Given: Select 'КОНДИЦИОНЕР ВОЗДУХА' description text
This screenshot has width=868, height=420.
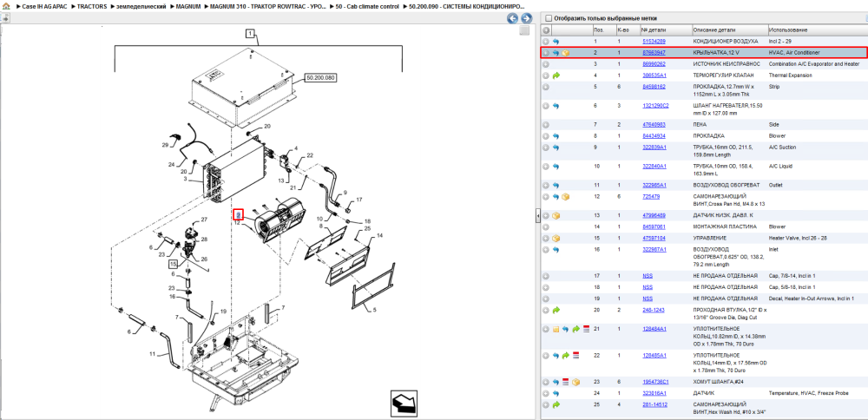Looking at the screenshot, I should pyautogui.click(x=725, y=42).
